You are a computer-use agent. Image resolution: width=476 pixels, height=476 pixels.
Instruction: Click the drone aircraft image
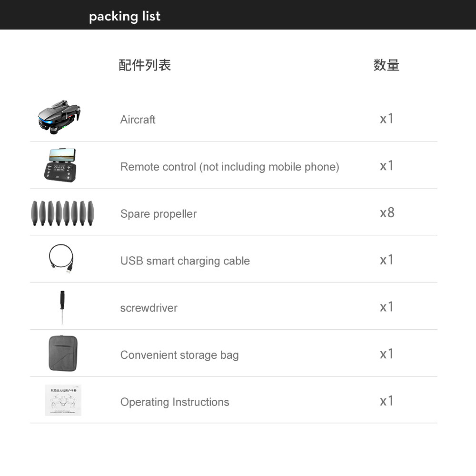[x=59, y=116]
